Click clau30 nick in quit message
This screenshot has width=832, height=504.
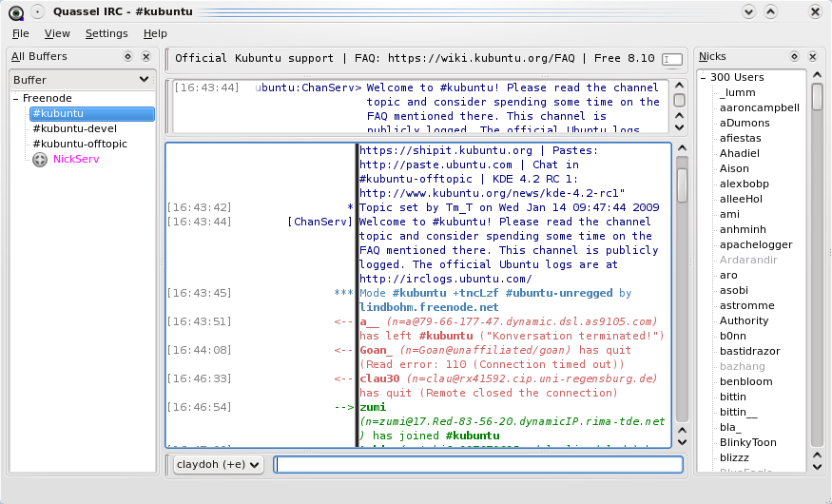pyautogui.click(x=379, y=378)
